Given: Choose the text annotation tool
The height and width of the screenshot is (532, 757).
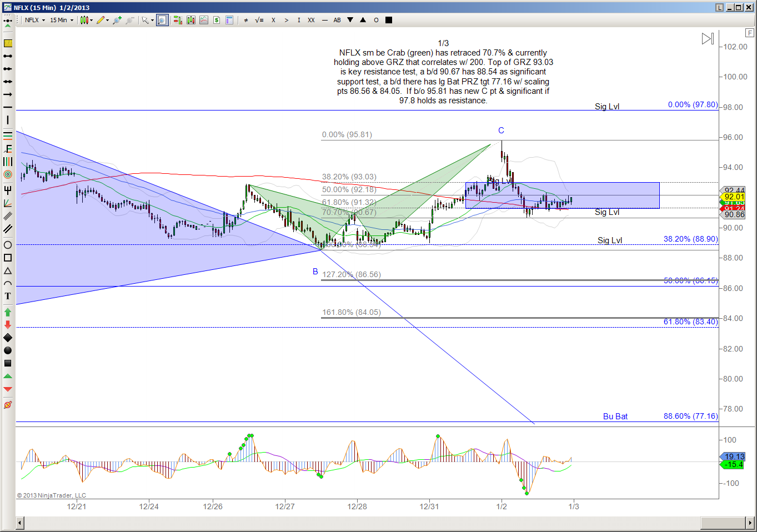Looking at the screenshot, I should pos(8,296).
